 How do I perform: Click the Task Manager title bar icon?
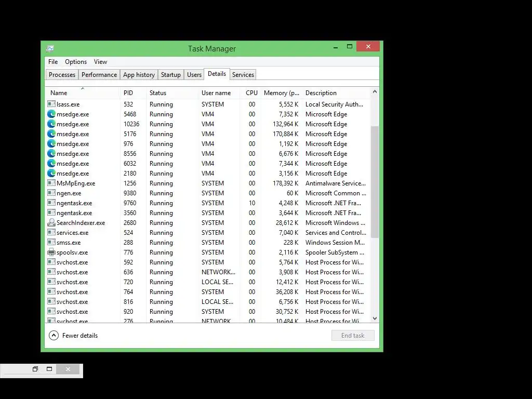click(x=50, y=48)
